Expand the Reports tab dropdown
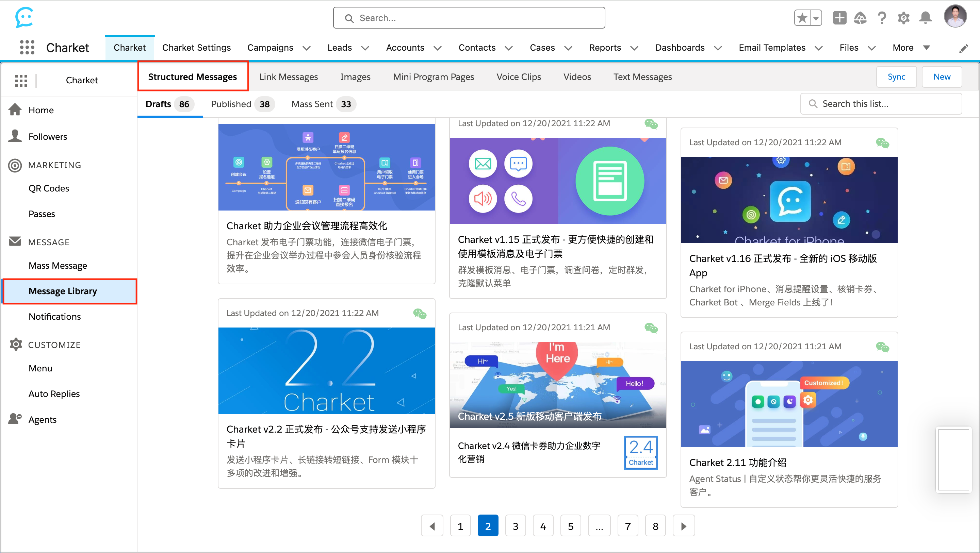This screenshot has height=553, width=980. pyautogui.click(x=634, y=48)
